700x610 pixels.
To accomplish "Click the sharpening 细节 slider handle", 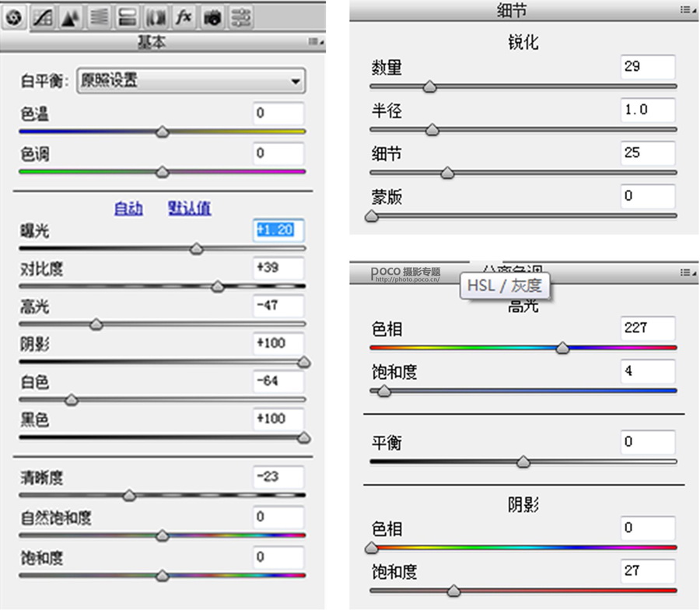I will [447, 174].
